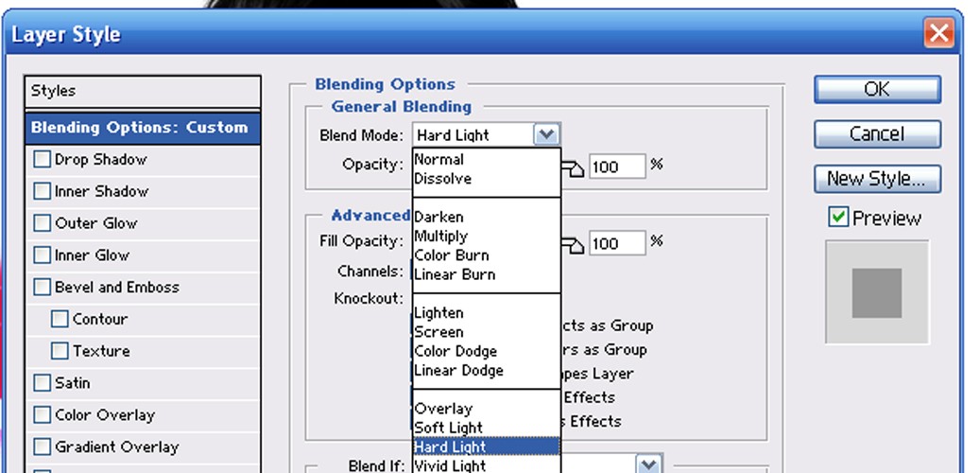Enable the Bevel and Emboss checkbox

[x=42, y=287]
